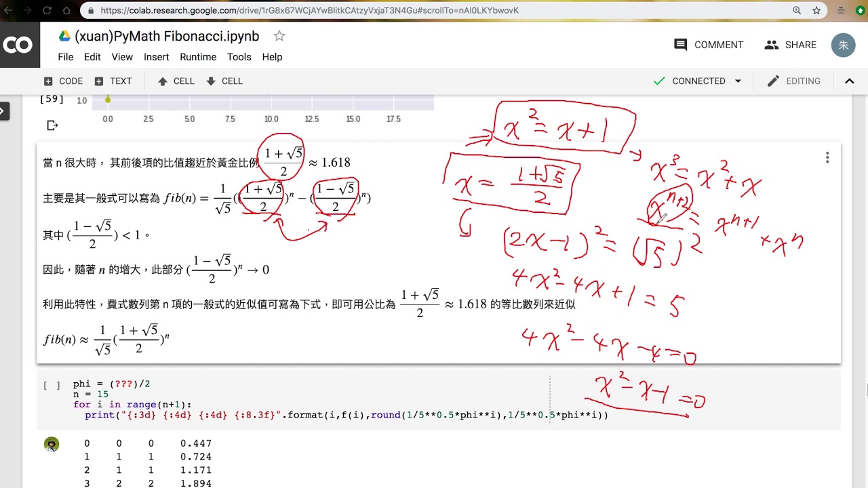Screen dimensions: 868x488
Task: Click the code line 'phi = (???)/2'
Action: (111, 384)
